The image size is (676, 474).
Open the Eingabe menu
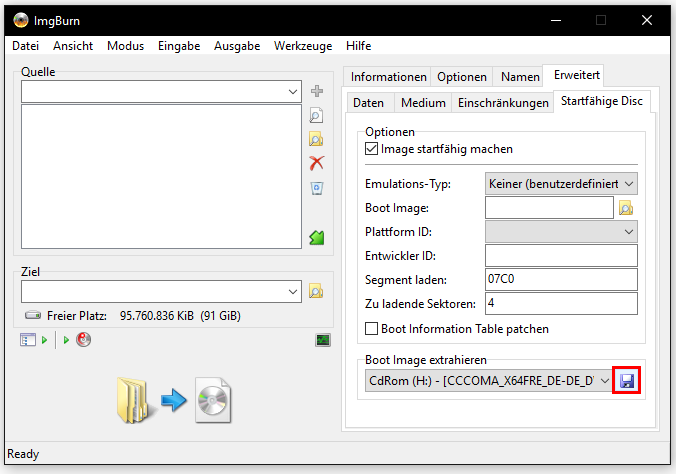(x=179, y=46)
